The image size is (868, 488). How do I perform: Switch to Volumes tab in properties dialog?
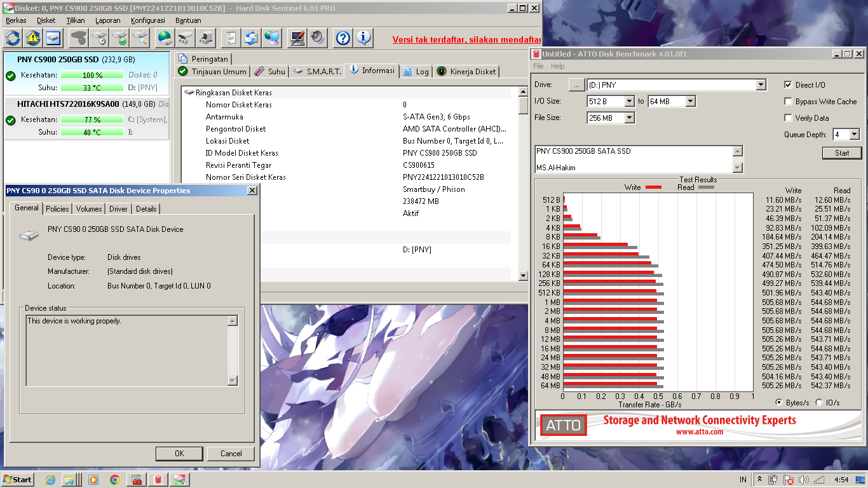[x=89, y=208]
